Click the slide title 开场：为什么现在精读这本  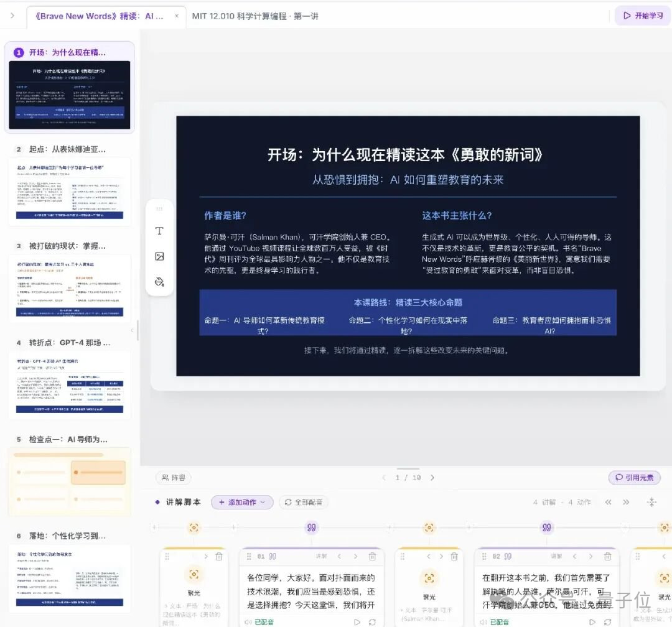[x=406, y=155]
